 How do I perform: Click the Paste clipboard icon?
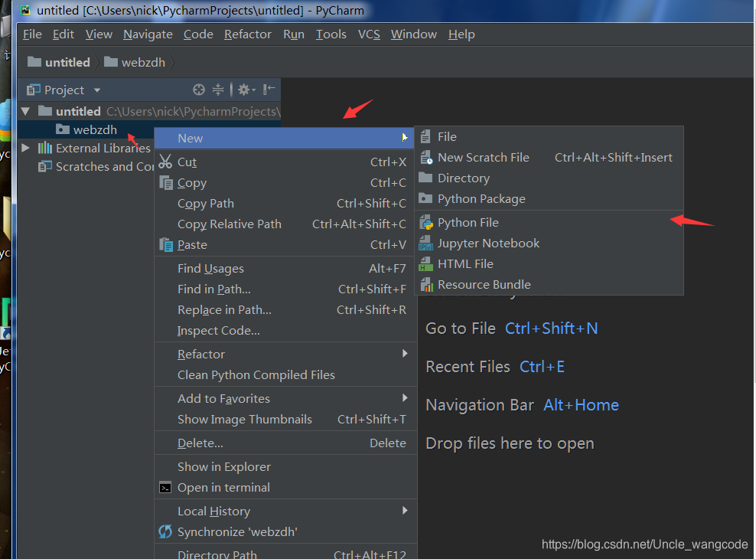pyautogui.click(x=166, y=244)
